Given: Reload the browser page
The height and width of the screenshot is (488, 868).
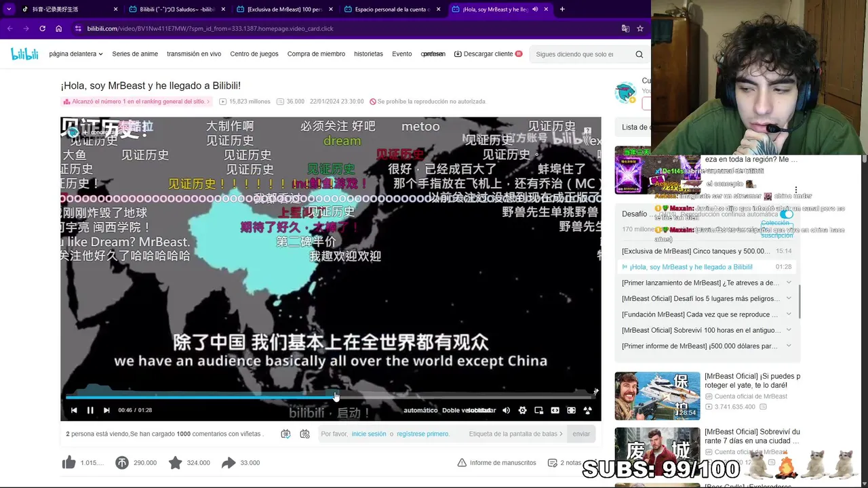Looking at the screenshot, I should coord(42,28).
